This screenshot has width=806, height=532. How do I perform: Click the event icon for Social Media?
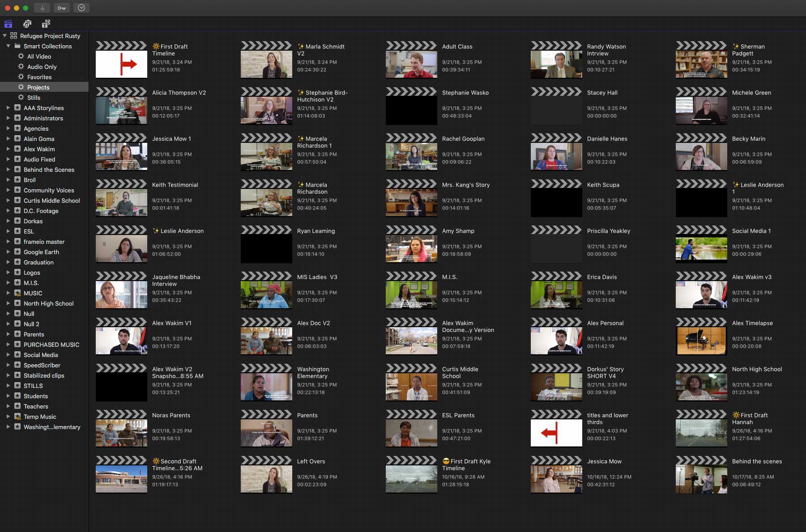click(17, 355)
